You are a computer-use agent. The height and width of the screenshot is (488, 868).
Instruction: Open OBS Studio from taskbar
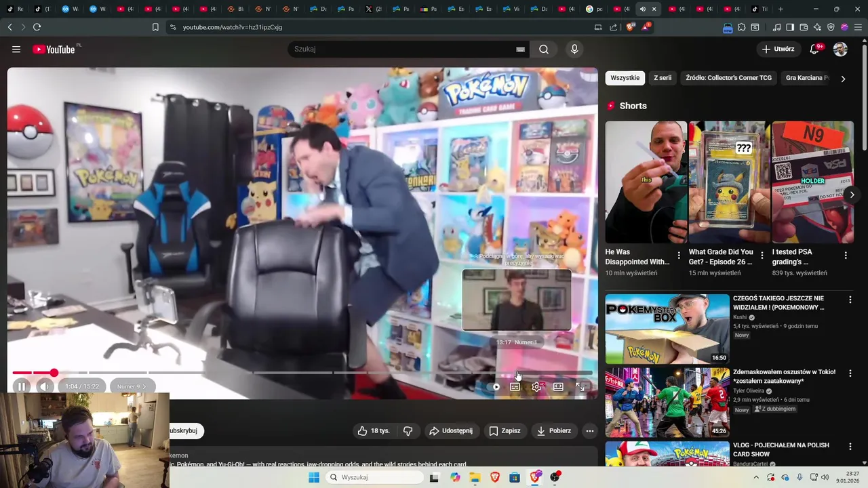pyautogui.click(x=555, y=477)
